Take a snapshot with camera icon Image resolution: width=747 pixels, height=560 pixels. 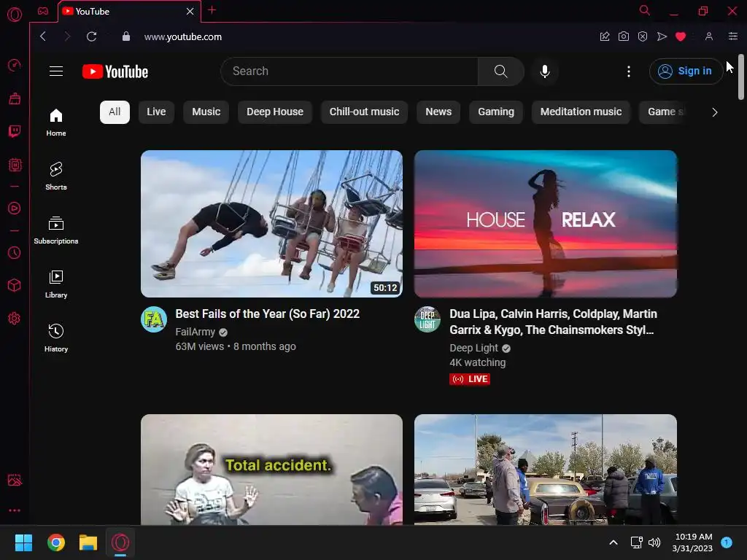(x=623, y=36)
